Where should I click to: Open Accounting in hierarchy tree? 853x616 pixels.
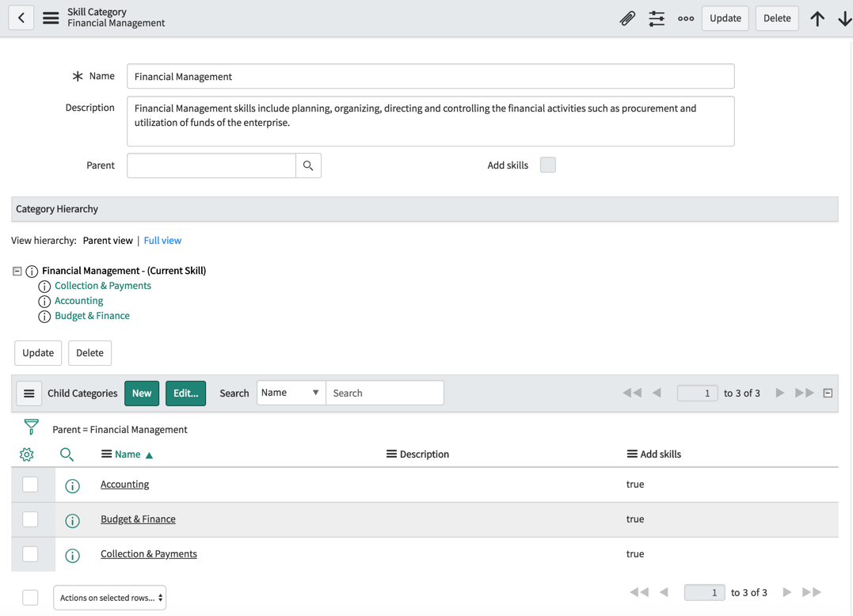tap(79, 301)
